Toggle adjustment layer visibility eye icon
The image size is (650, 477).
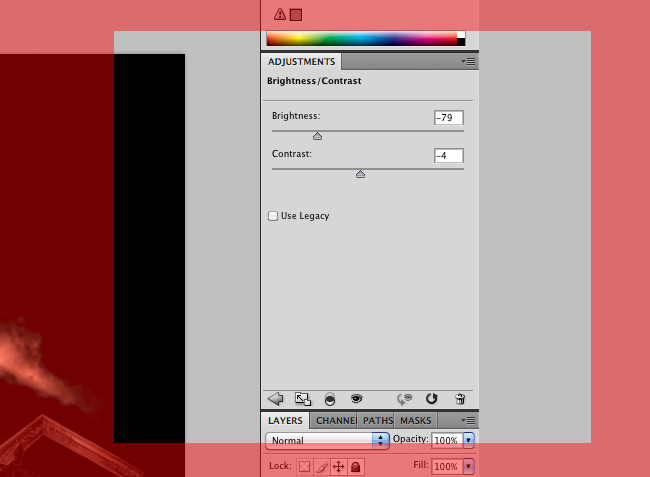(x=355, y=398)
